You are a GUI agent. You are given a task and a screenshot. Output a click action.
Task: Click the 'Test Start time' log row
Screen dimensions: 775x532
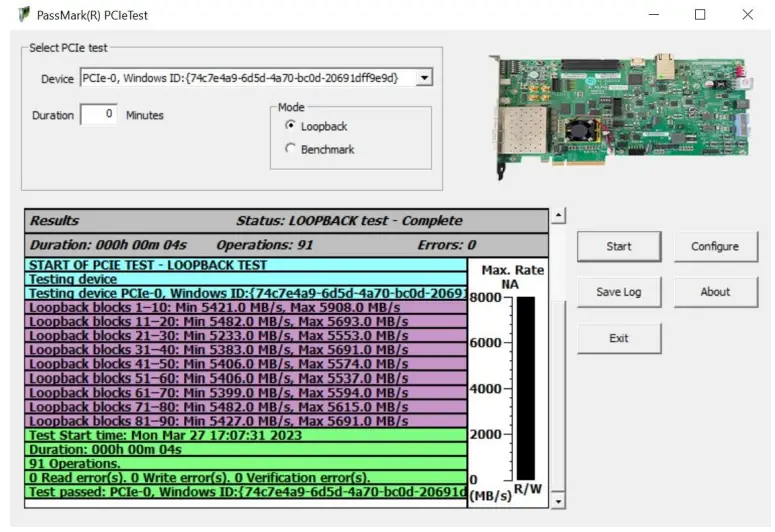coord(246,436)
